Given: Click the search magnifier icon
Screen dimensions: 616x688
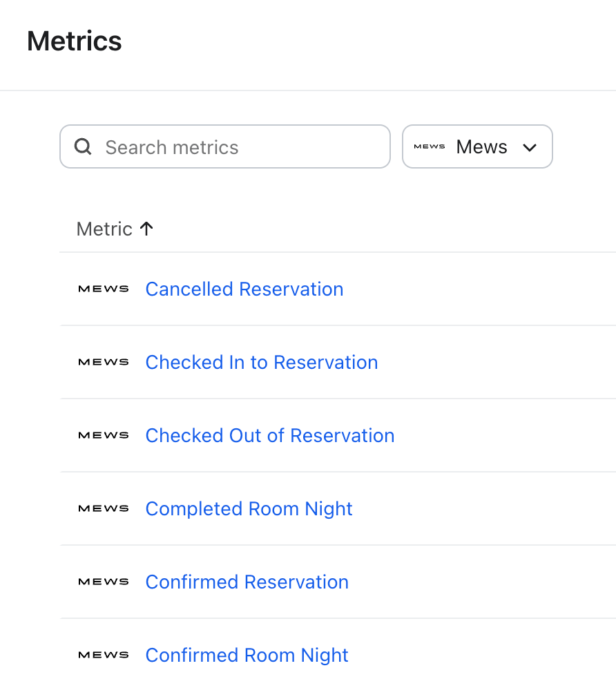Looking at the screenshot, I should click(x=83, y=146).
